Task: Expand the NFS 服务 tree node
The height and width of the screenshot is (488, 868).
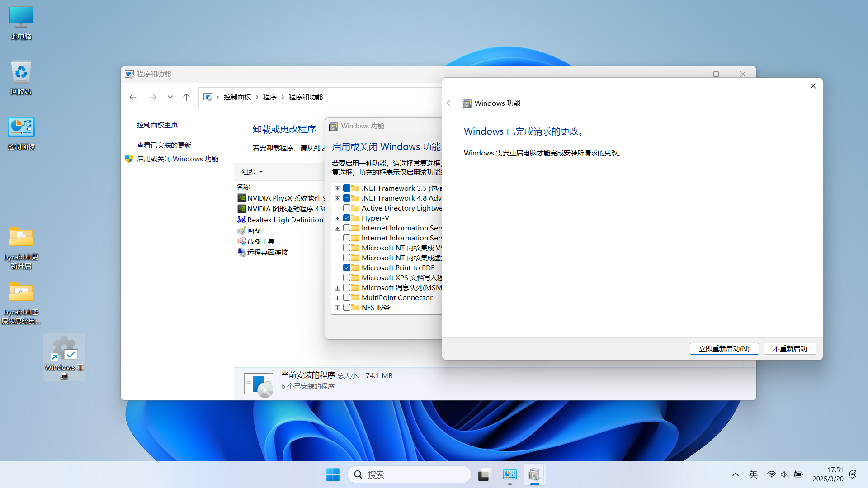Action: [337, 308]
